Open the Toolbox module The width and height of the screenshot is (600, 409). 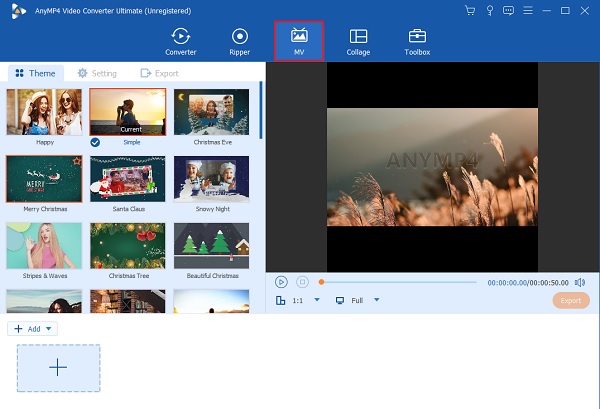(x=417, y=41)
